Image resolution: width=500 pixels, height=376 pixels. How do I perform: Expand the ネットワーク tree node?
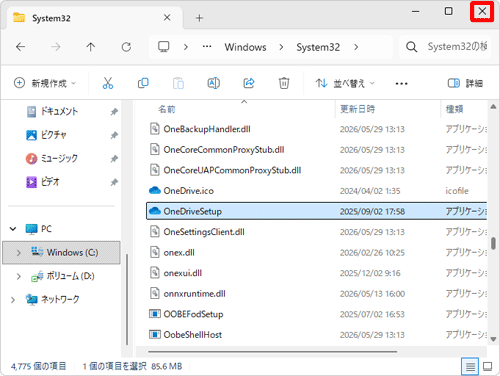coord(13,300)
